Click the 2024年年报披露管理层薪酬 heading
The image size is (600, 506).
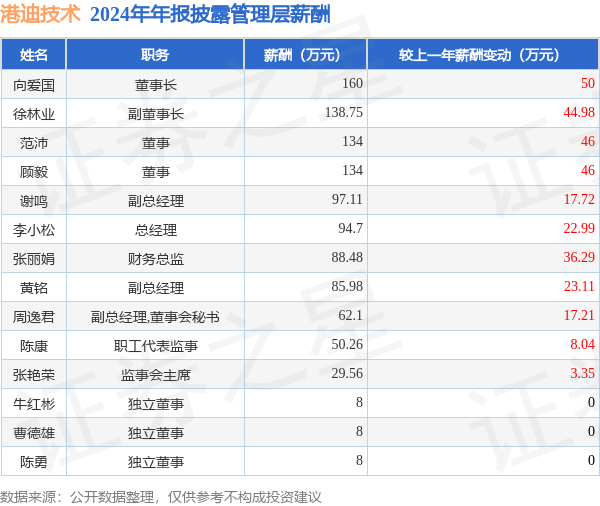[210, 15]
